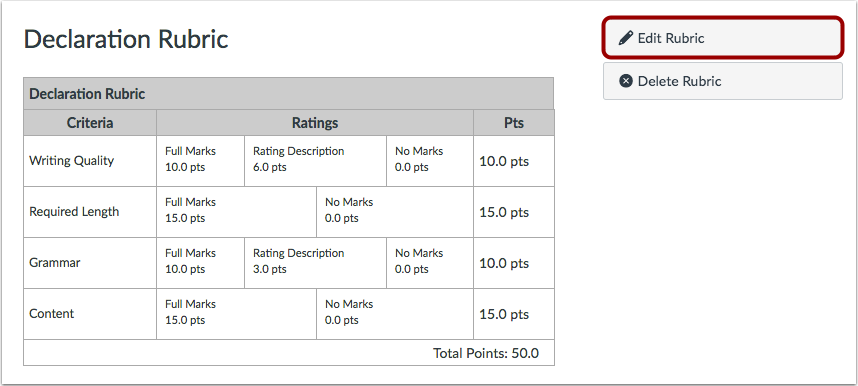Open the Edit Rubric button
This screenshot has width=858, height=386.
click(x=722, y=38)
